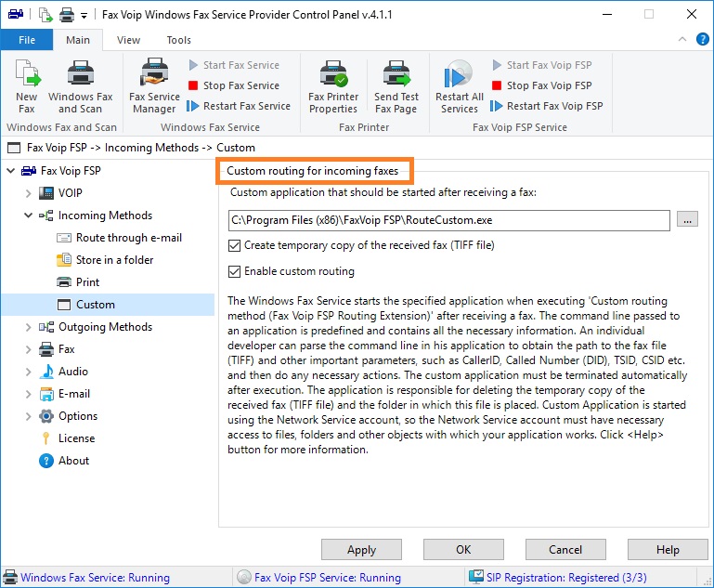Click the breadcrumb window icon

(x=14, y=148)
